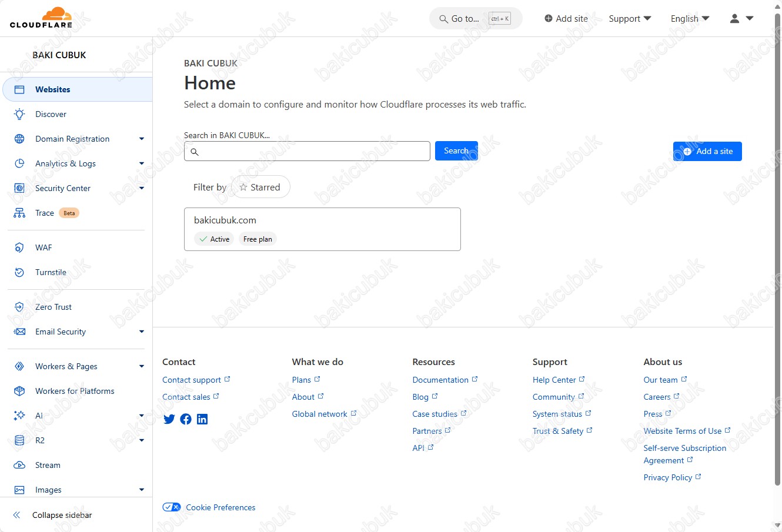
Task: Open the LinkedIn social link icon
Action: click(x=202, y=419)
